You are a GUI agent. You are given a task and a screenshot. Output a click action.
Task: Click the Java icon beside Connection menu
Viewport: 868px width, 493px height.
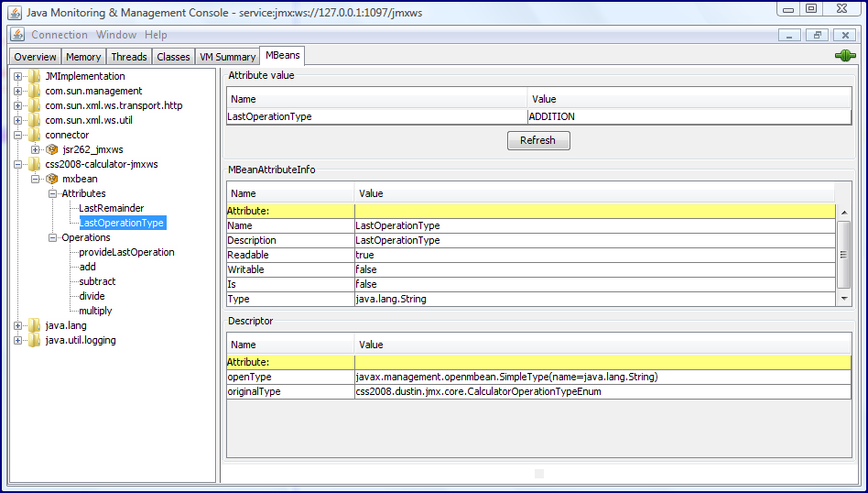(x=17, y=34)
